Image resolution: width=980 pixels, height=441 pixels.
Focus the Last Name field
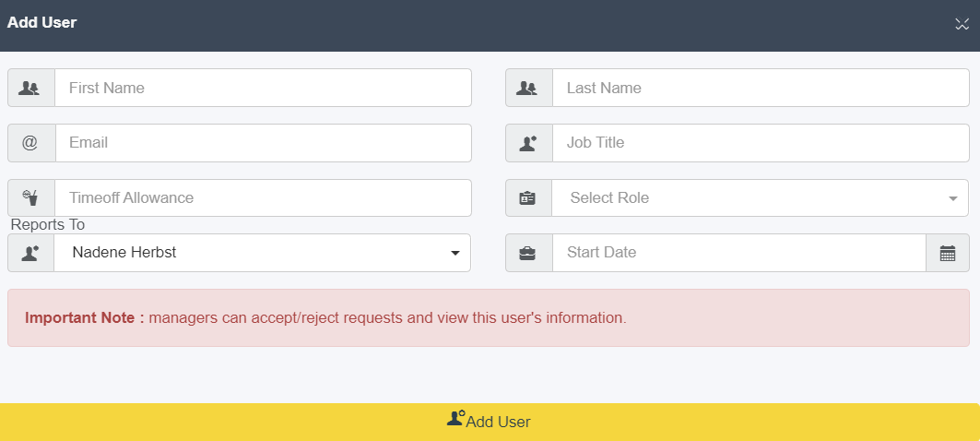coord(761,88)
